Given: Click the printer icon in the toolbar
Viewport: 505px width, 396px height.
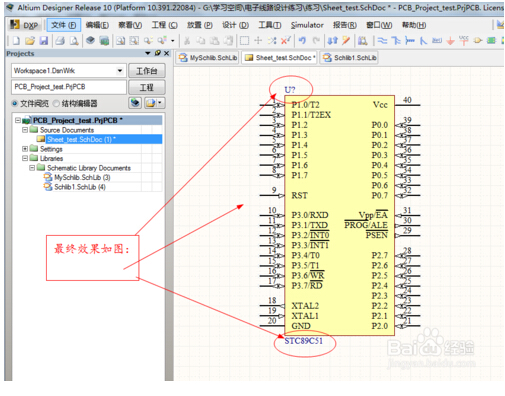Looking at the screenshot, I should (x=60, y=41).
